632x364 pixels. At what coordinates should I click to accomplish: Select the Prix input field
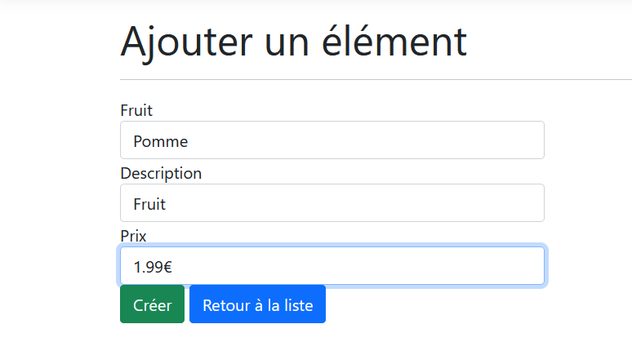point(332,266)
